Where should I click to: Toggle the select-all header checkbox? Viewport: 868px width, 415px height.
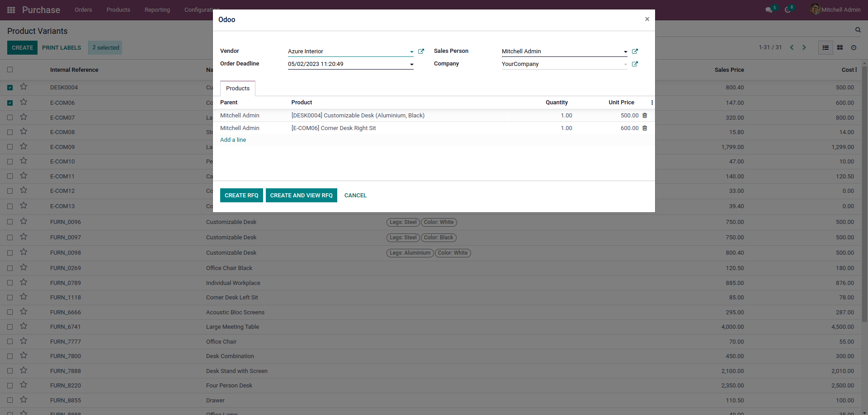10,70
